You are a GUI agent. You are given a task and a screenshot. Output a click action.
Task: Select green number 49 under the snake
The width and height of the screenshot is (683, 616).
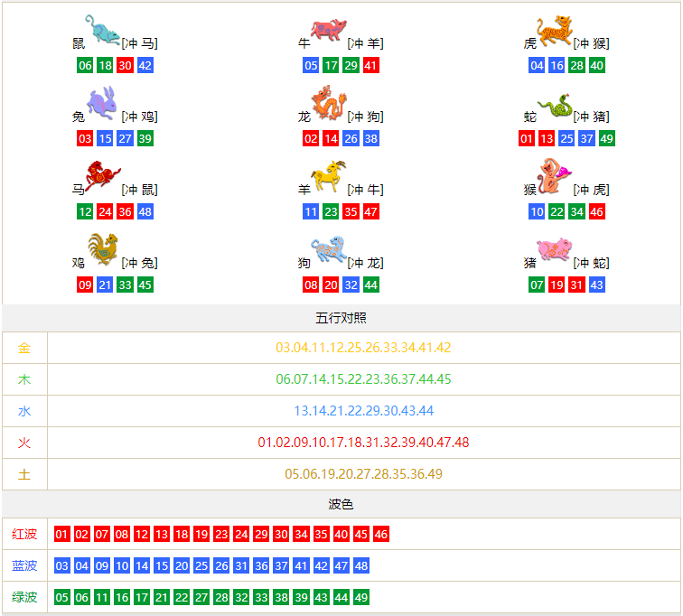point(606,139)
